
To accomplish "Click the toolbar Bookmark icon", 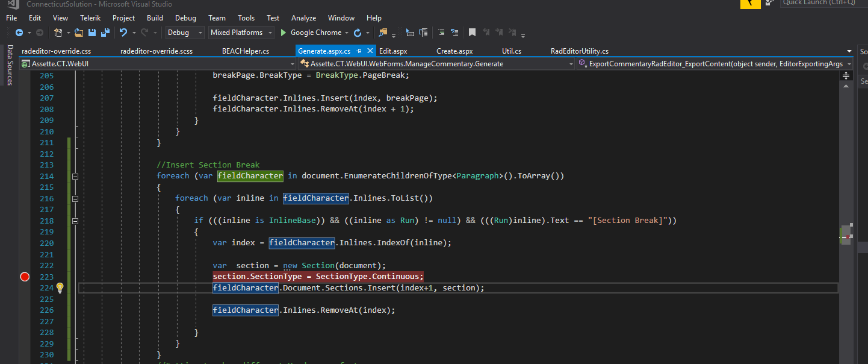I will (x=472, y=33).
